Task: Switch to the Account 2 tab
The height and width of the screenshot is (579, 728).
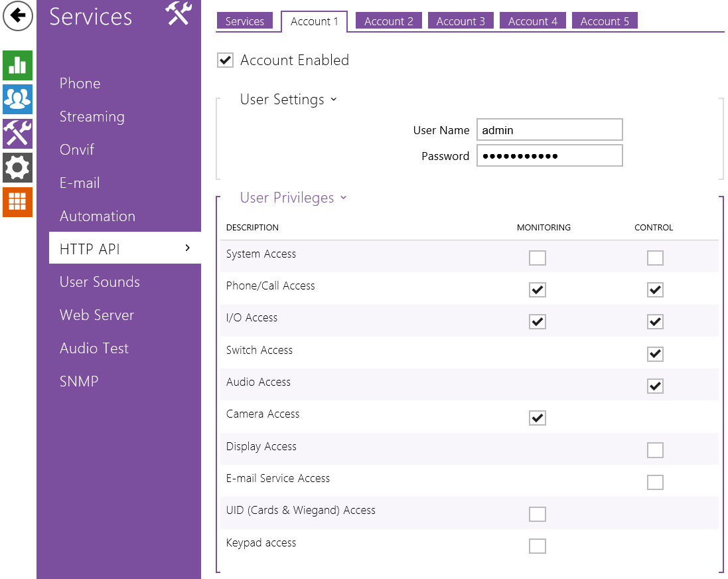Action: pyautogui.click(x=389, y=21)
